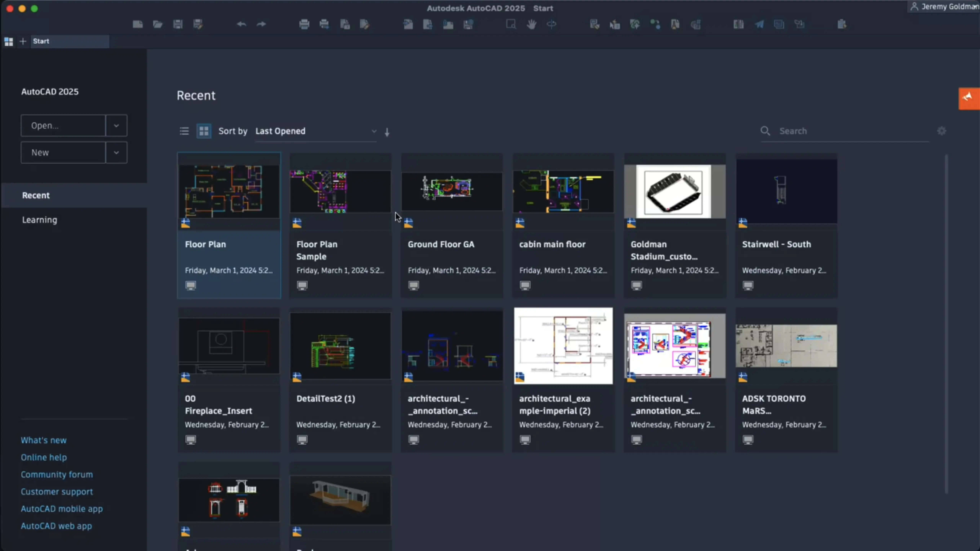Expand the New dropdown button

[x=116, y=152]
